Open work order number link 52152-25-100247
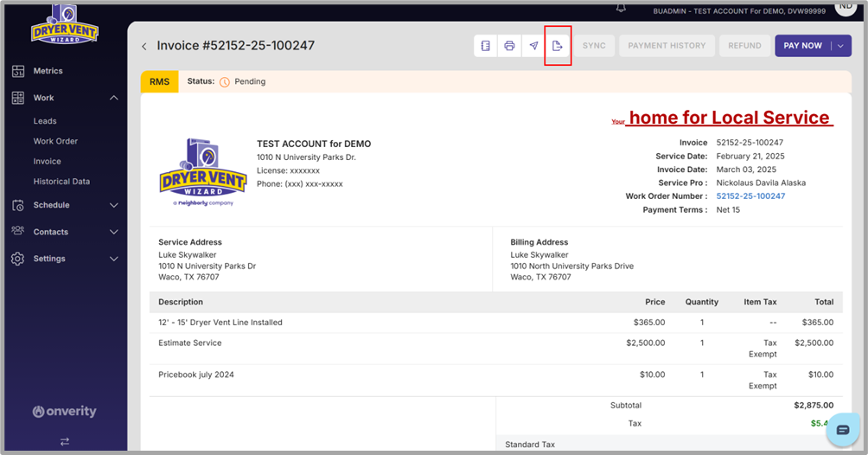 pyautogui.click(x=750, y=196)
